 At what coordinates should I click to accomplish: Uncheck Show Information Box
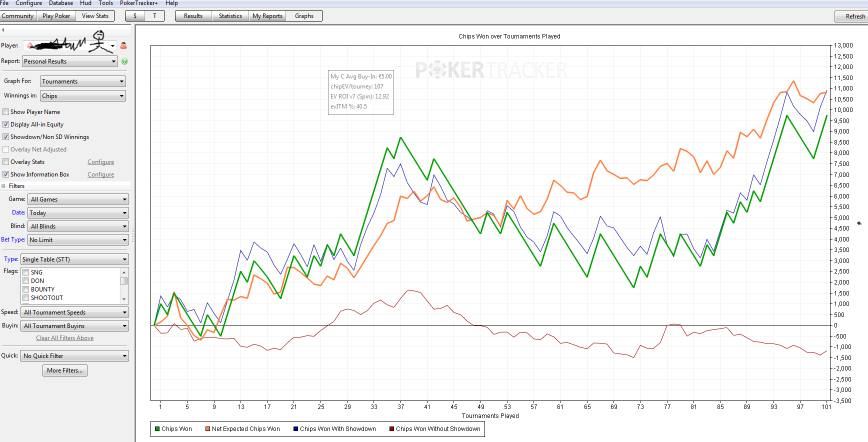pos(6,174)
